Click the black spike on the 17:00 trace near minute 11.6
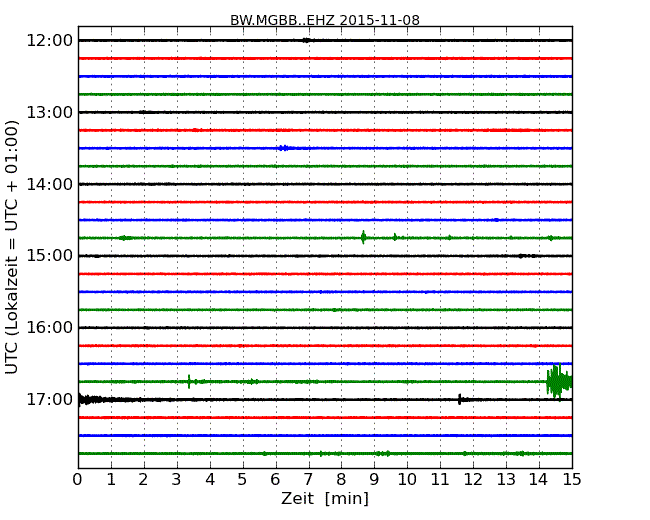Image resolution: width=650 pixels, height=520 pixels. pos(459,399)
